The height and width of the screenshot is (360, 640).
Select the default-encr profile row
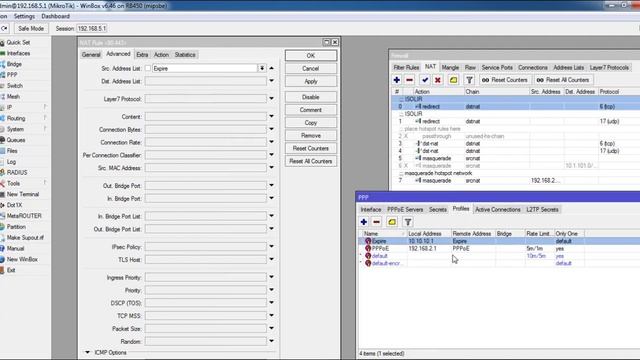tap(471, 263)
